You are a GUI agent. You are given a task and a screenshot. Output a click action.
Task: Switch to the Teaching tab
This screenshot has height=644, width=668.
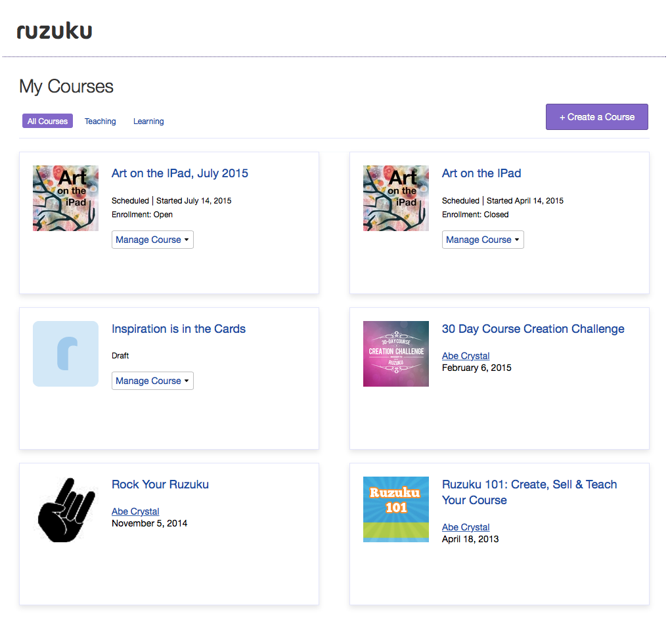pos(100,121)
